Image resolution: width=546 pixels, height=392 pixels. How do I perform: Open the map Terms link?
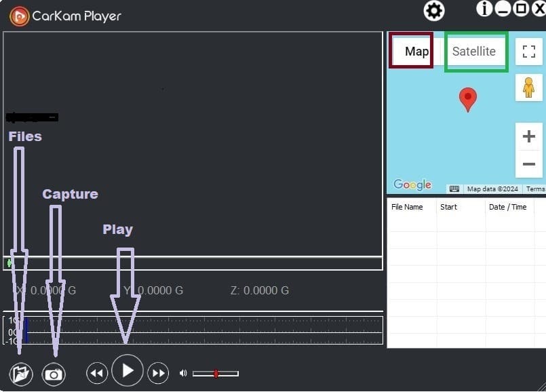(535, 189)
